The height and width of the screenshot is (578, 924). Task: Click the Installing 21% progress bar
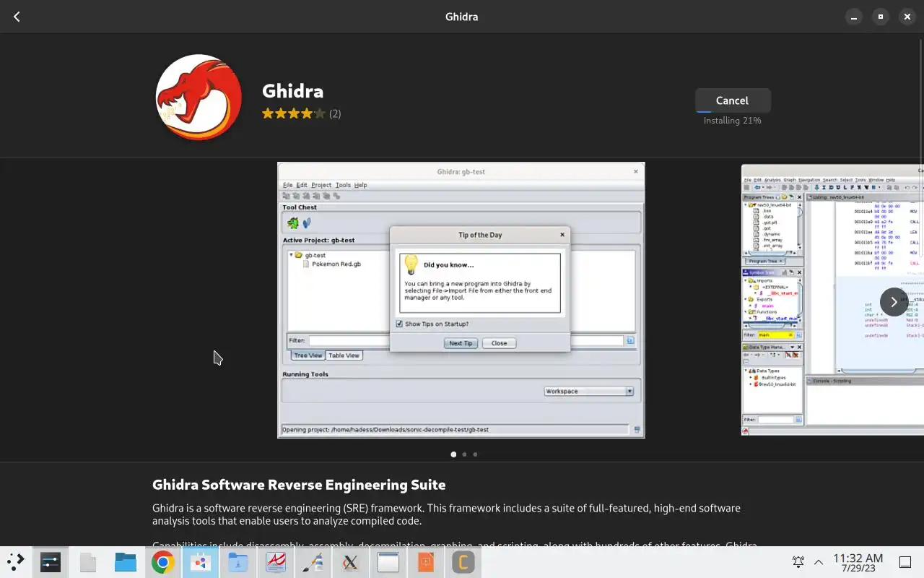(733, 111)
